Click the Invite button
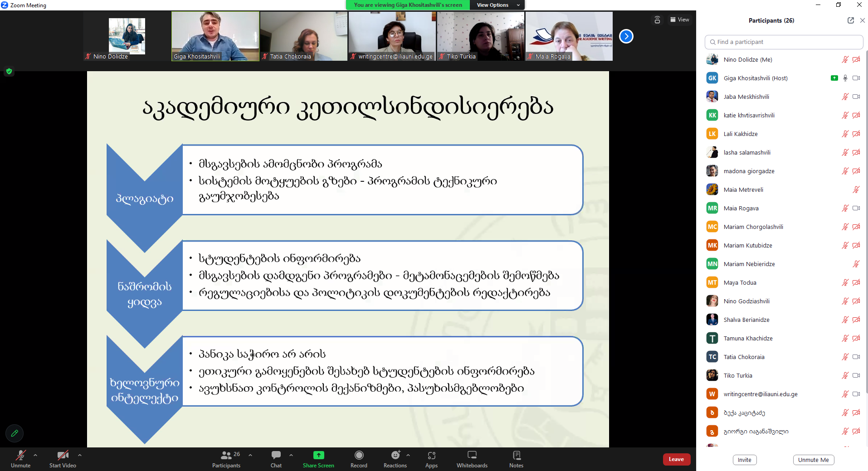This screenshot has width=868, height=471. (745, 460)
